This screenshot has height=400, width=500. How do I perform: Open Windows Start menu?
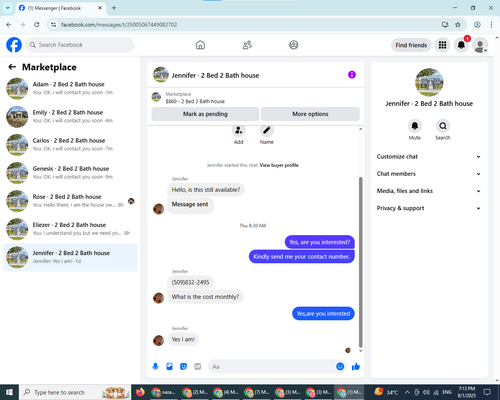pos(9,392)
